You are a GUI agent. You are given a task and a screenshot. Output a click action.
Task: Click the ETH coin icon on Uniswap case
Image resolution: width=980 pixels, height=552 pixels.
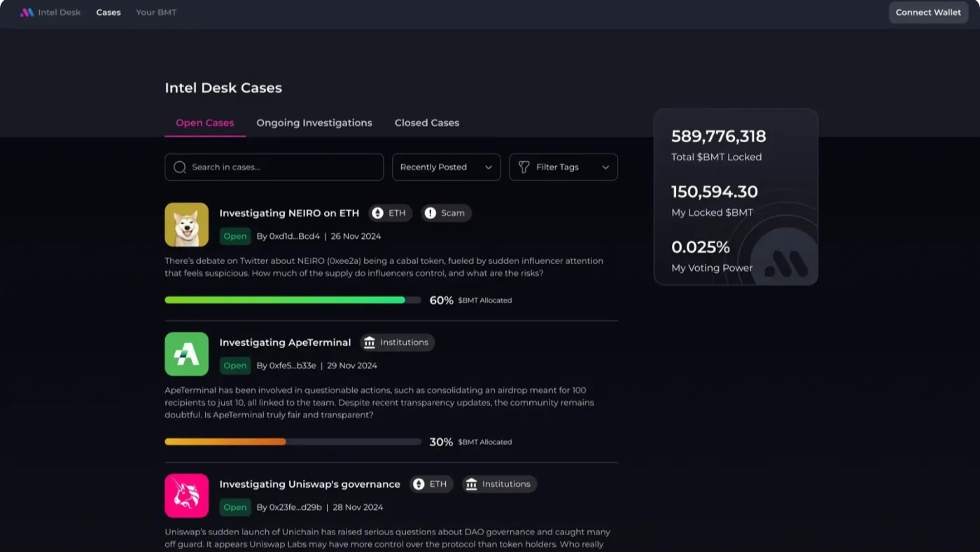tap(419, 484)
